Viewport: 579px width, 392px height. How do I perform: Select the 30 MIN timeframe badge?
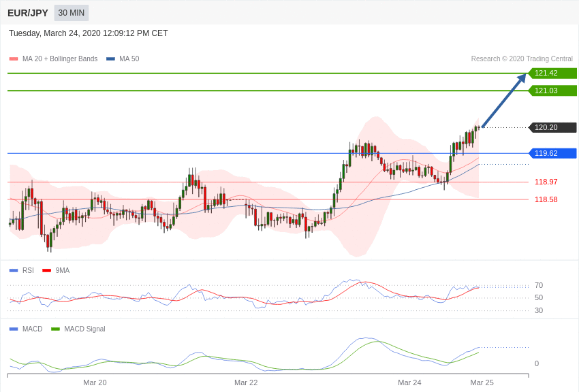72,13
